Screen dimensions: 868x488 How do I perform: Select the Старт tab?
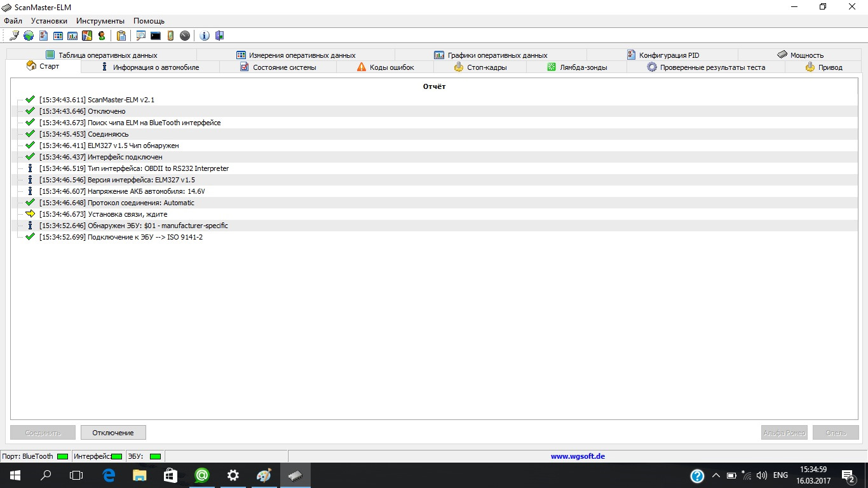coord(43,67)
